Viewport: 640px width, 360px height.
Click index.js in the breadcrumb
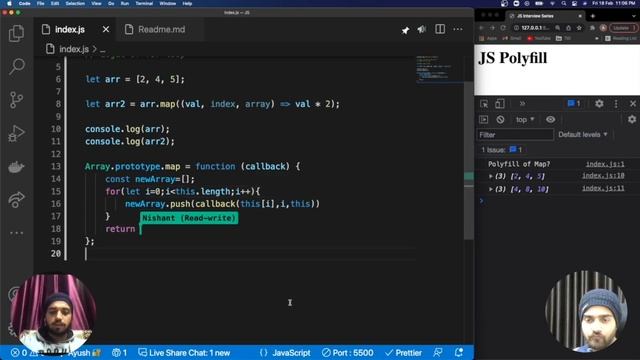(73, 49)
